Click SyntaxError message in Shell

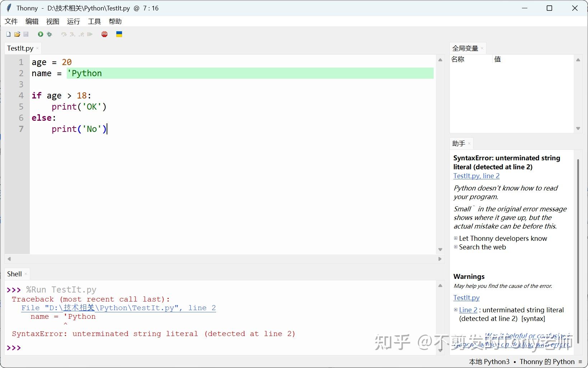pyautogui.click(x=154, y=334)
